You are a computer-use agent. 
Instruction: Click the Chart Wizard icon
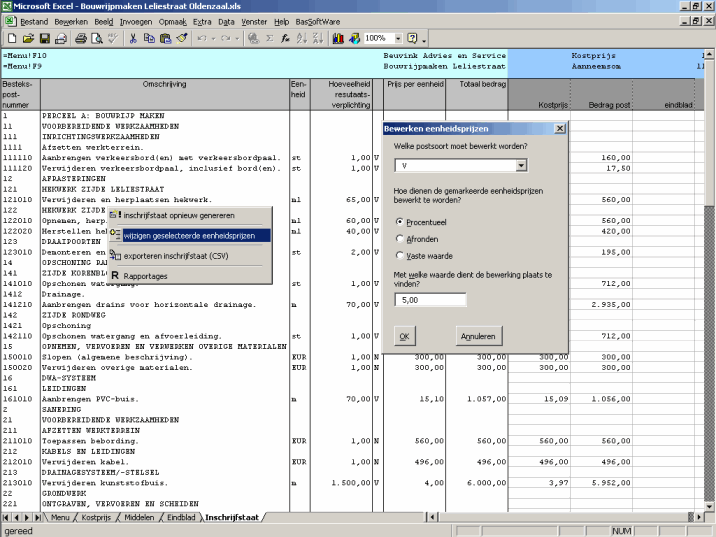click(x=337, y=38)
